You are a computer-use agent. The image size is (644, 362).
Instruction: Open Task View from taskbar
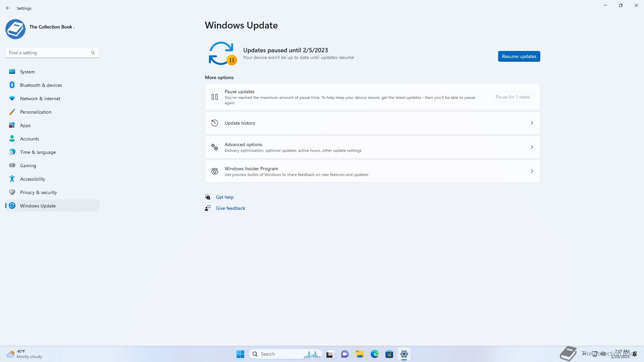pos(330,354)
